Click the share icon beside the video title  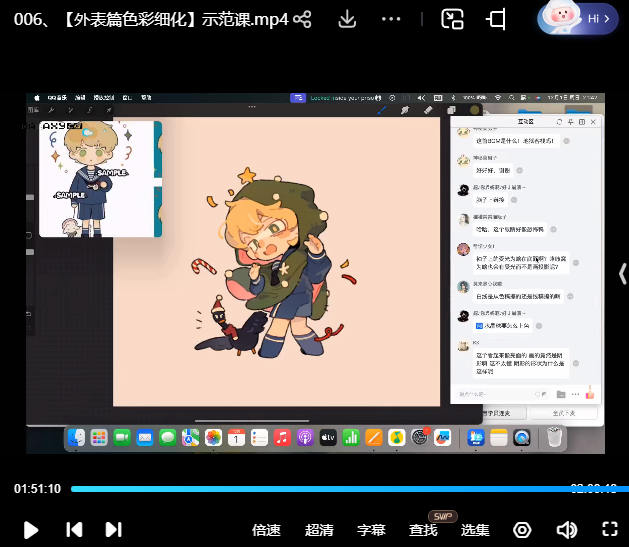pos(302,19)
